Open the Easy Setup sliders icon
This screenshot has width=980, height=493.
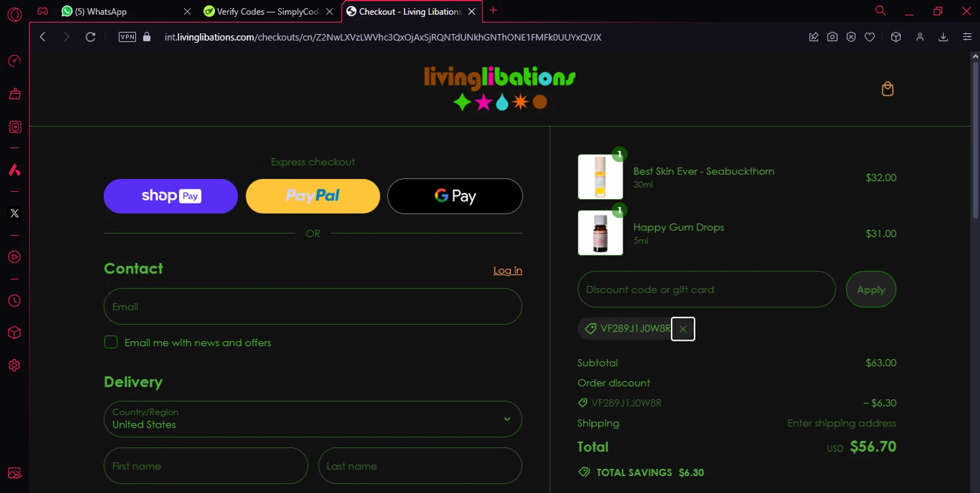968,37
